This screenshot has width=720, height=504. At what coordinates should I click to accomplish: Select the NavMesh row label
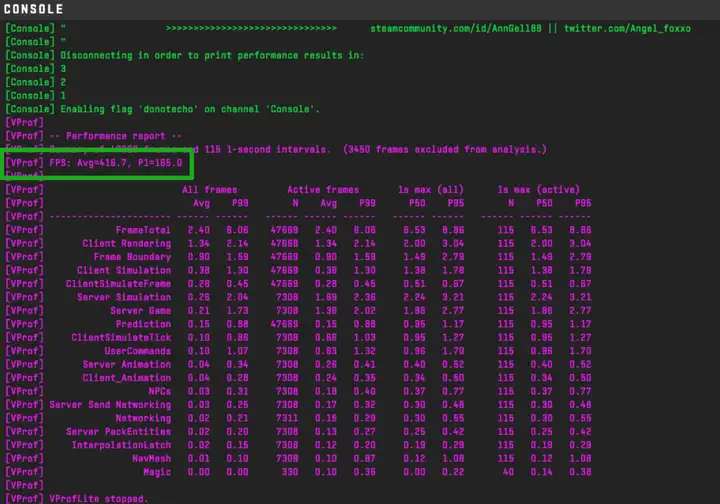pos(152,459)
